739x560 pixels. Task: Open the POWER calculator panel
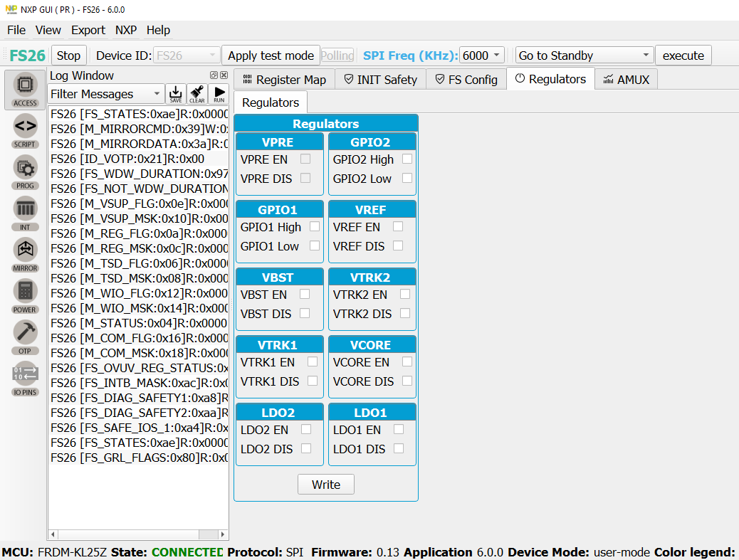coord(24,295)
